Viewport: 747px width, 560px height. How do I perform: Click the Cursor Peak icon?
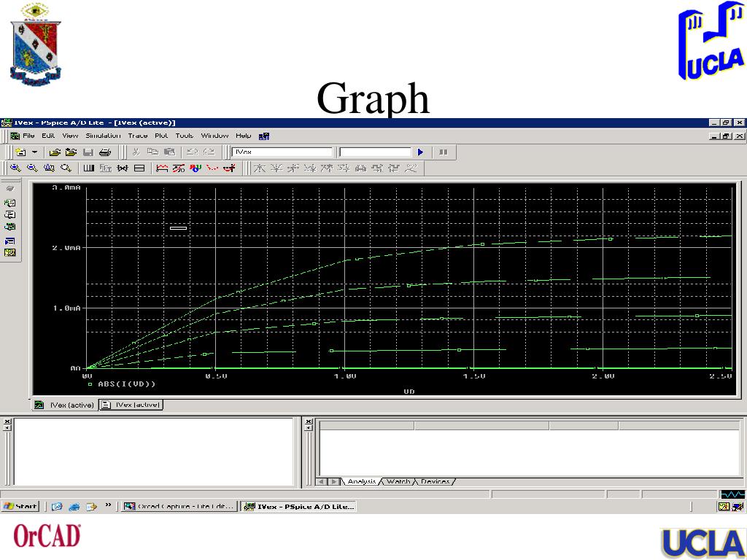tap(259, 168)
